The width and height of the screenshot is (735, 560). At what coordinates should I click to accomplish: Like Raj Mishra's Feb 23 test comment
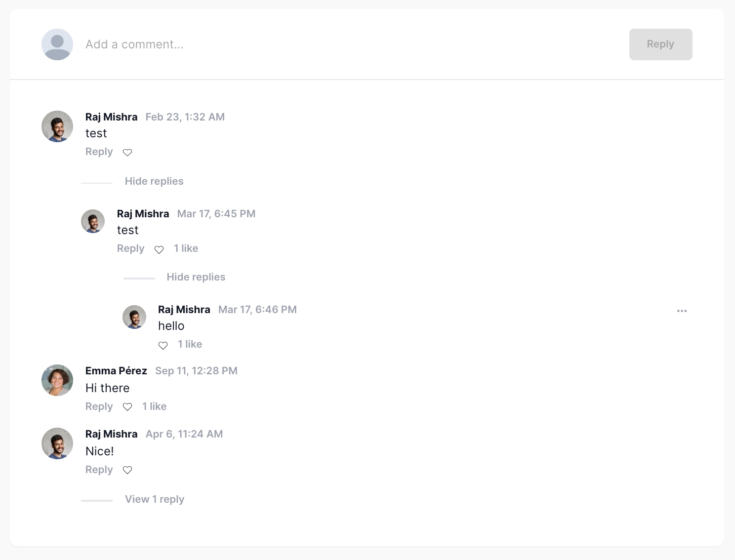click(x=127, y=153)
